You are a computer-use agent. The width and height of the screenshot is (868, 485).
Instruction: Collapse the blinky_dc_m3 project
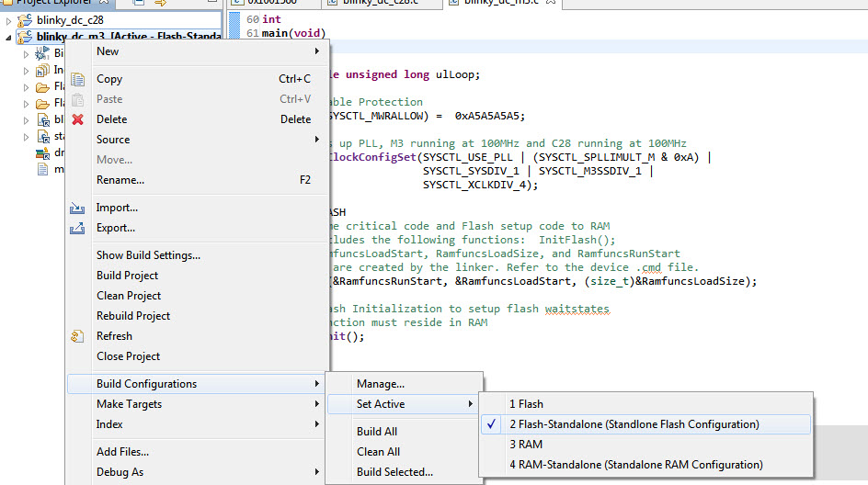click(x=8, y=38)
